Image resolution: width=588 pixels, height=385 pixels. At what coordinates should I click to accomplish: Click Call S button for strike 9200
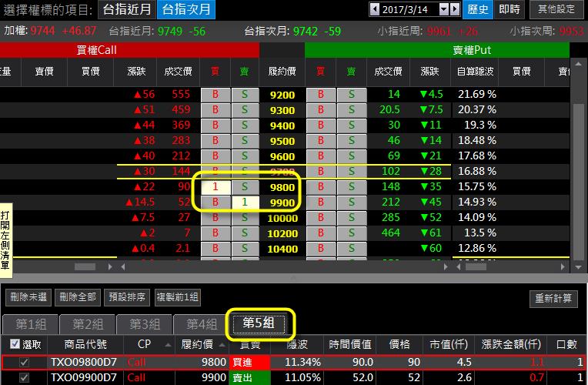coord(245,95)
